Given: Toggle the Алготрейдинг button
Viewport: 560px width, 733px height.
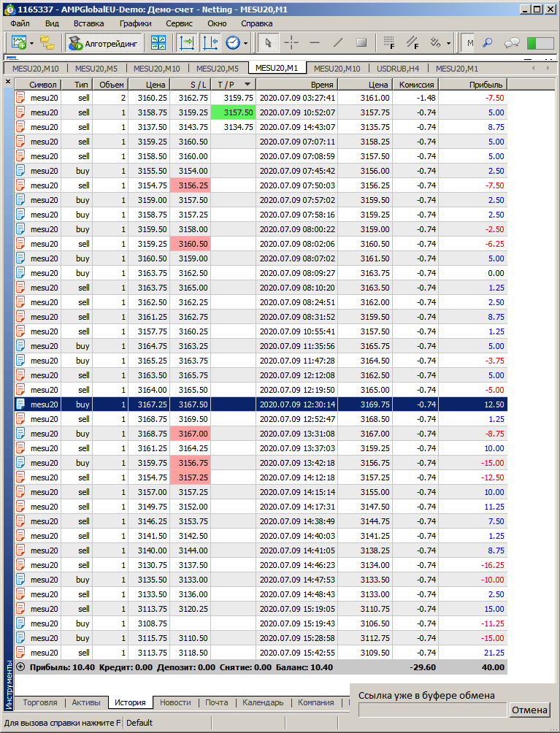Looking at the screenshot, I should (x=103, y=44).
